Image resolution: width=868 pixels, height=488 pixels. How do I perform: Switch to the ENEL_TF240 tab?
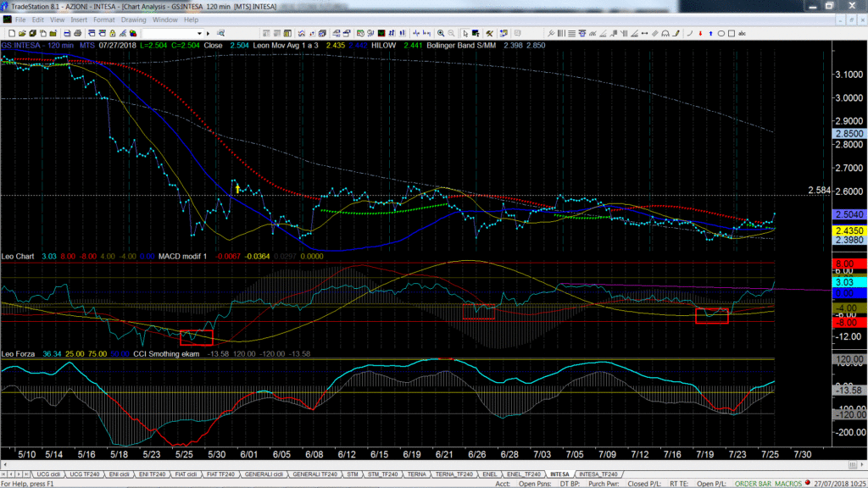click(523, 474)
